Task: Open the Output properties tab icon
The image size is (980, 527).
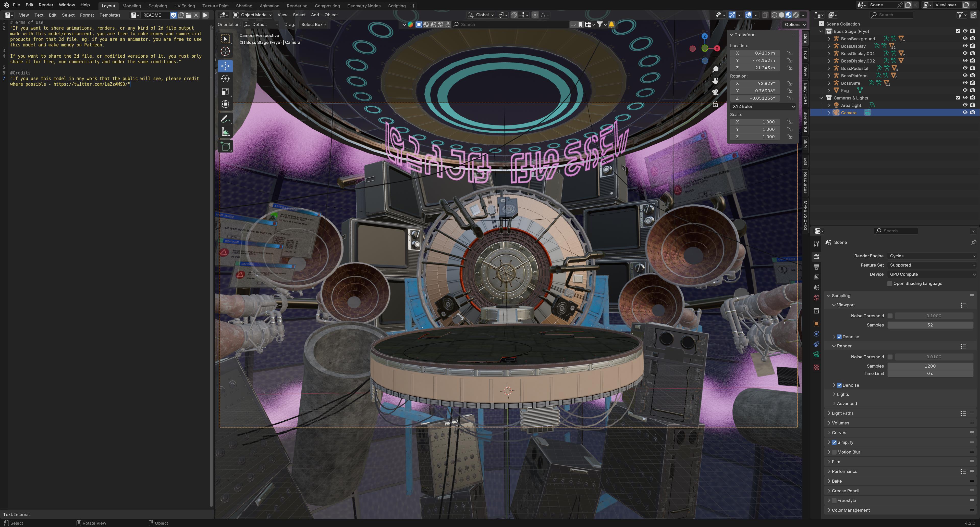Action: point(816,267)
